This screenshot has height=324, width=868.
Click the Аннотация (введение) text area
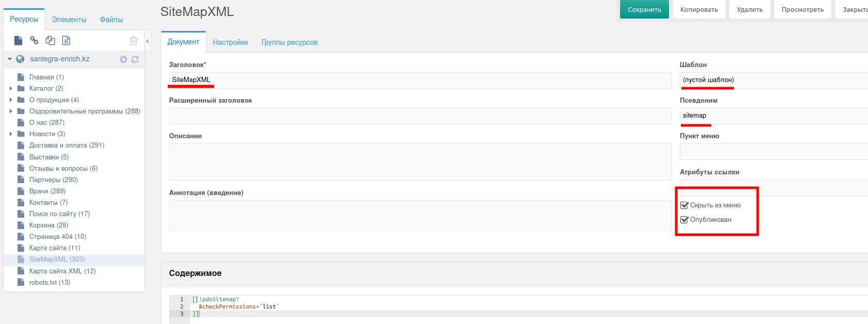click(x=420, y=215)
